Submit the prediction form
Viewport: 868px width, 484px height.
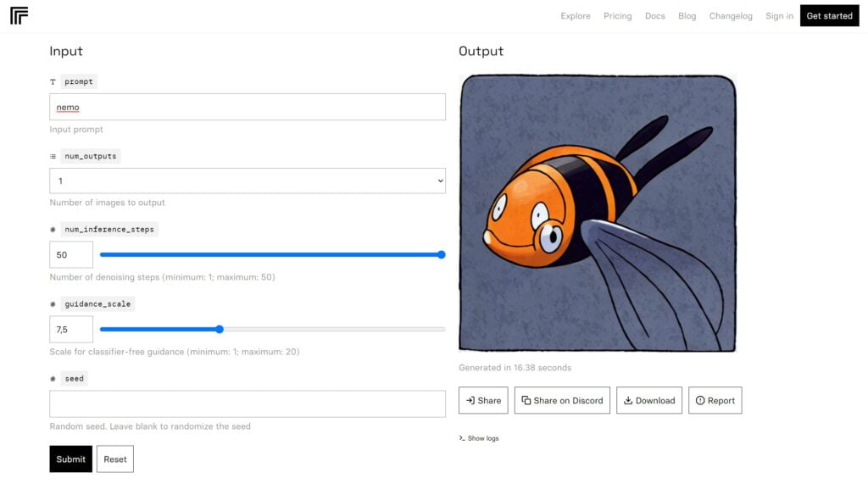click(x=71, y=459)
